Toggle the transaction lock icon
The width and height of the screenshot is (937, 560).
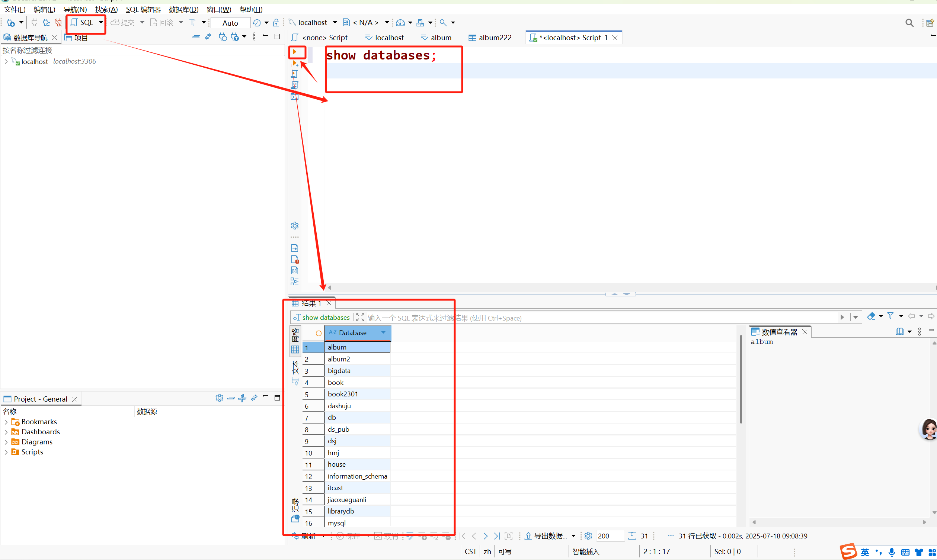276,23
